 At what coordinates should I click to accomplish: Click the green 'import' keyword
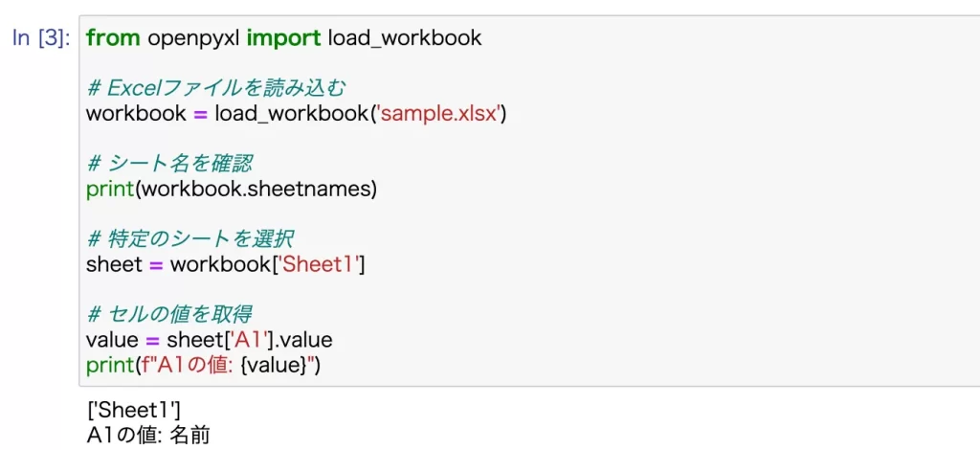point(283,38)
